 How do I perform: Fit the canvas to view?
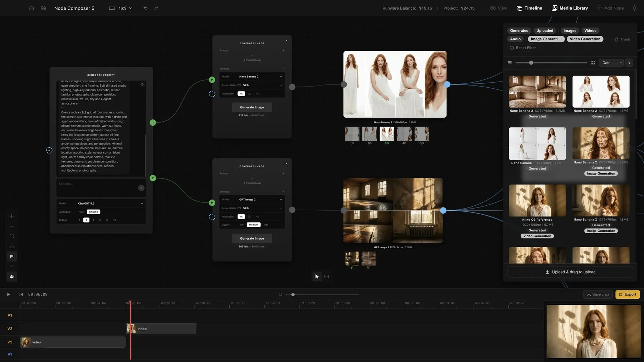pyautogui.click(x=12, y=236)
